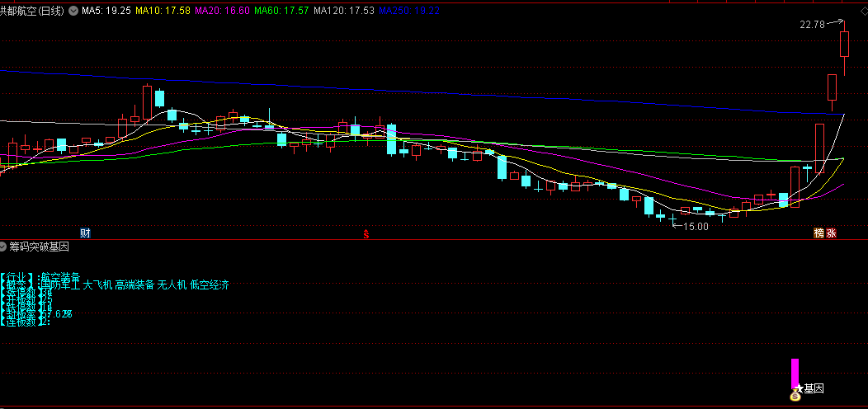Click the 【连板数】 info line
This screenshot has height=409, width=868.
pos(25,321)
